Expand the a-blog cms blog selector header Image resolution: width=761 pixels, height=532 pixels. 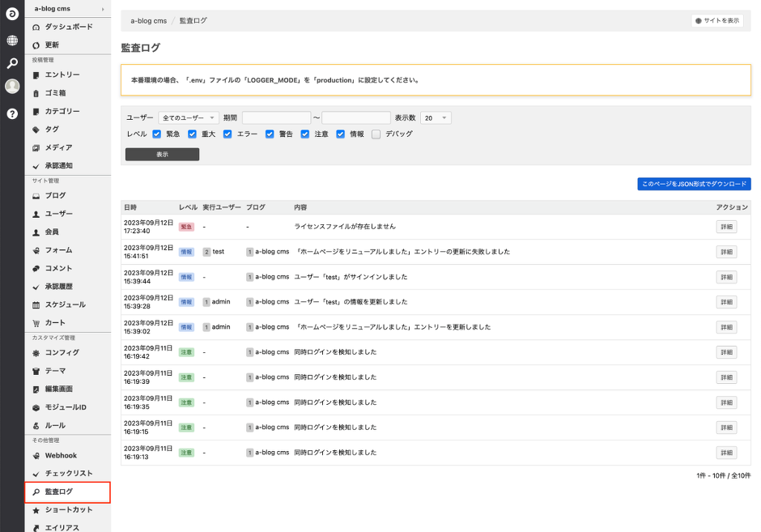tap(68, 8)
